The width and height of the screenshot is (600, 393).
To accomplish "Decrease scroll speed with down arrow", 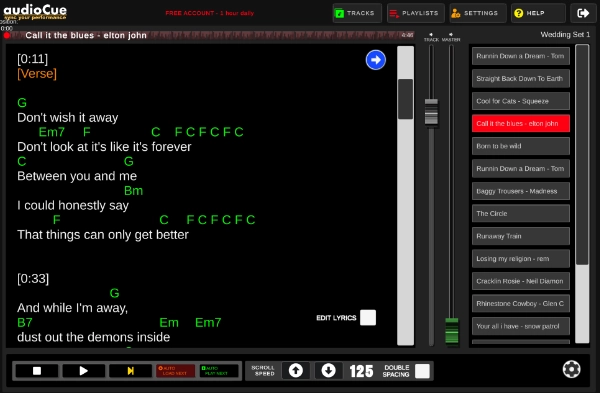I will pos(328,371).
